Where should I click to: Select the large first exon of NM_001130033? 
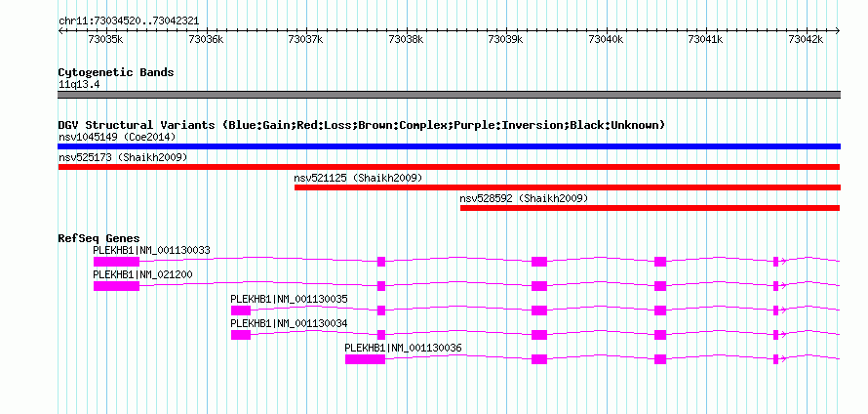pyautogui.click(x=116, y=262)
